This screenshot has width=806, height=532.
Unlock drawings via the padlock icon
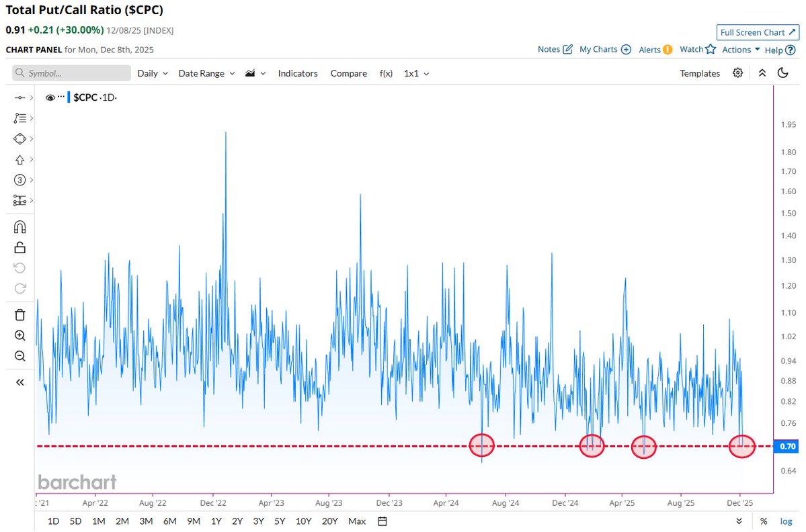coord(19,247)
